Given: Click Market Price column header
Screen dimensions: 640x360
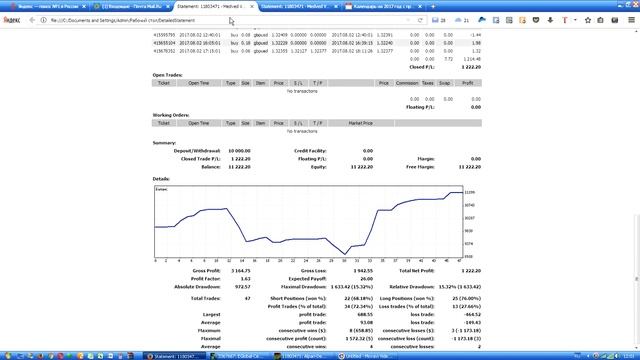Looking at the screenshot, I should pyautogui.click(x=360, y=123).
